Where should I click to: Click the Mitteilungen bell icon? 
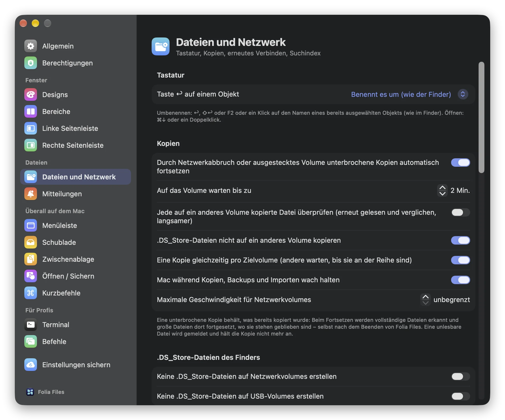tap(31, 194)
